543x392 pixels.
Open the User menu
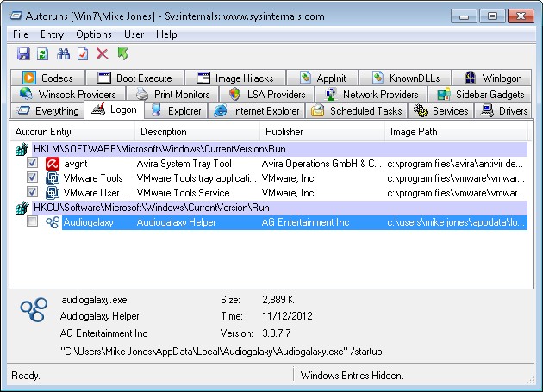pyautogui.click(x=134, y=34)
